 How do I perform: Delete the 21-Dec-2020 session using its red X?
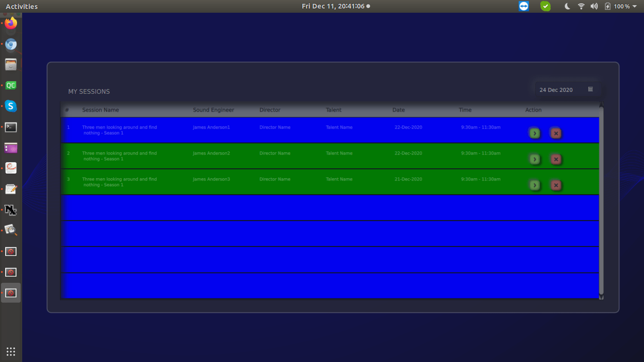pos(556,185)
